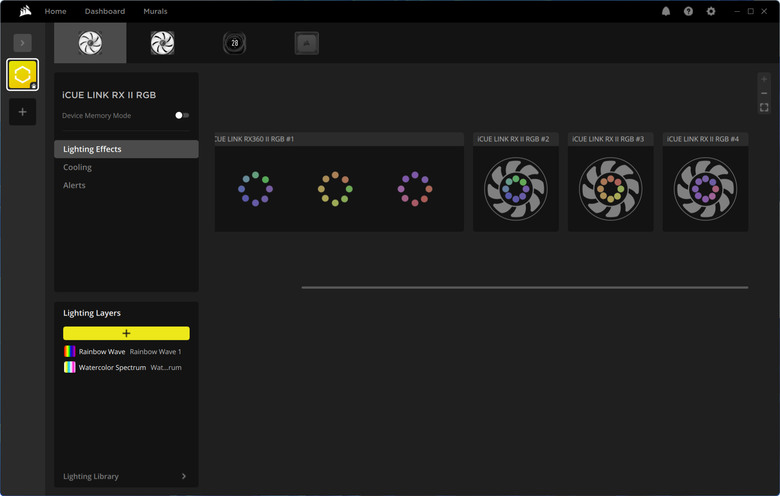
Task: Click the Corsair sails logo
Action: coord(25,11)
